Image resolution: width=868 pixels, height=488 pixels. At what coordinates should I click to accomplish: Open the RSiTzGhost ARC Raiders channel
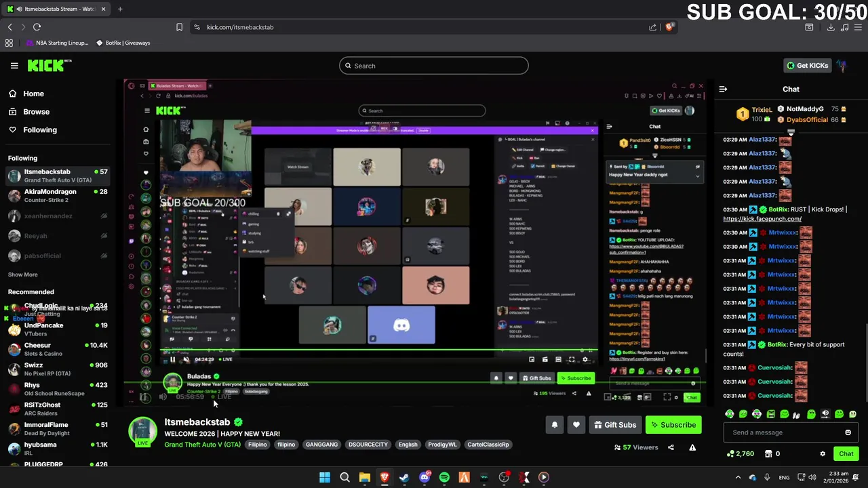click(58, 409)
